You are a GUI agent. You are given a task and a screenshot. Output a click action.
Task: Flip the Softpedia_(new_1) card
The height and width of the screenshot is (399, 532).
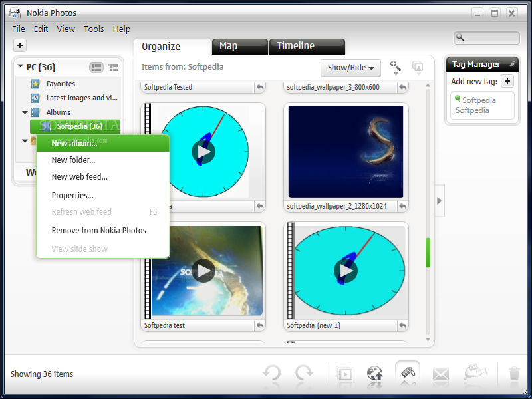(x=402, y=325)
